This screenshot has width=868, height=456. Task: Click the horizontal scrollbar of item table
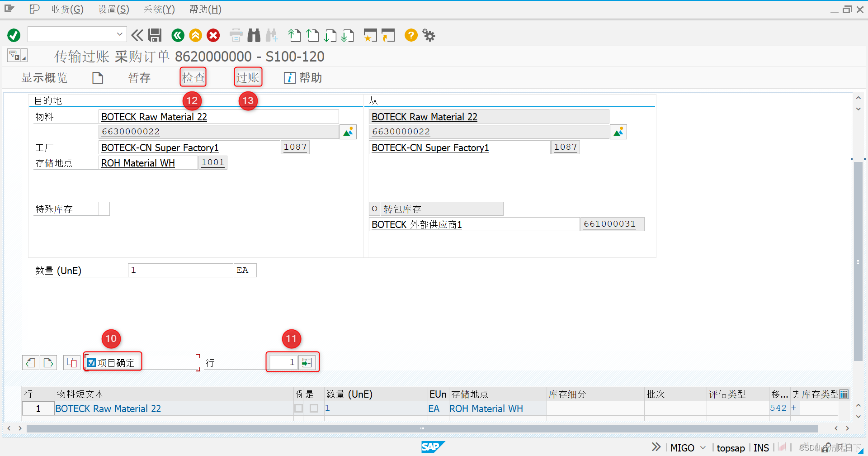click(x=422, y=428)
